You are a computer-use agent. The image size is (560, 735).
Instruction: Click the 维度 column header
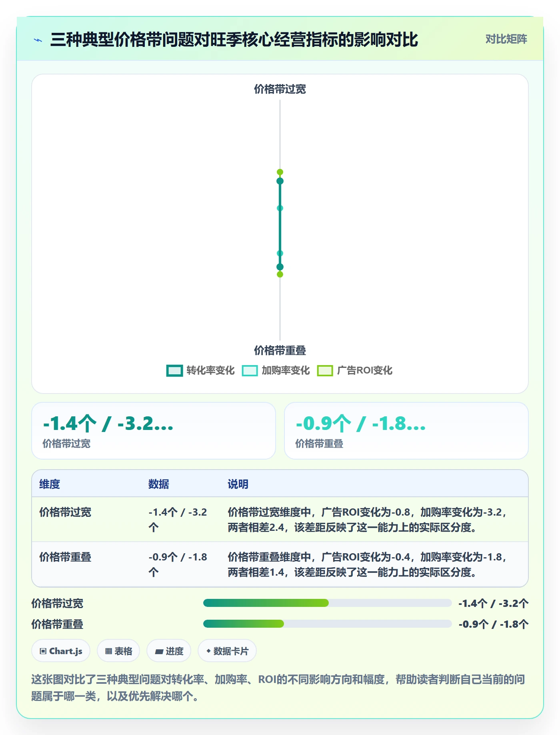click(x=50, y=484)
